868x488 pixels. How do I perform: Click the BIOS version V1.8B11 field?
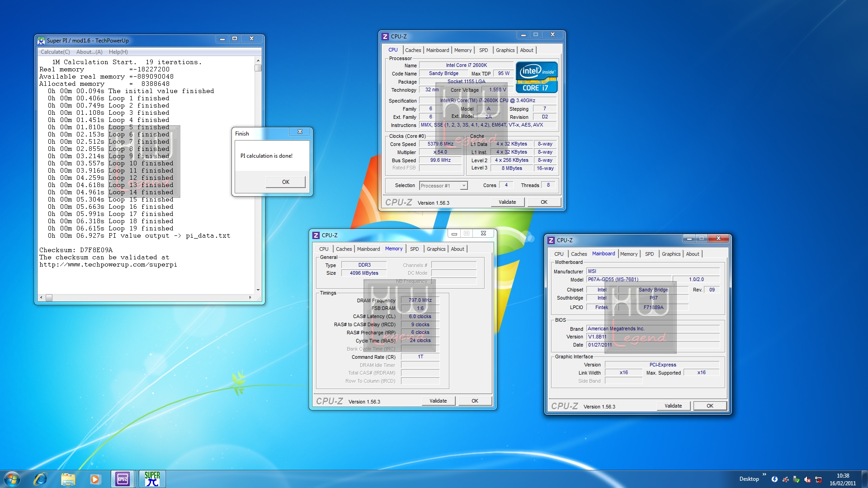click(653, 337)
